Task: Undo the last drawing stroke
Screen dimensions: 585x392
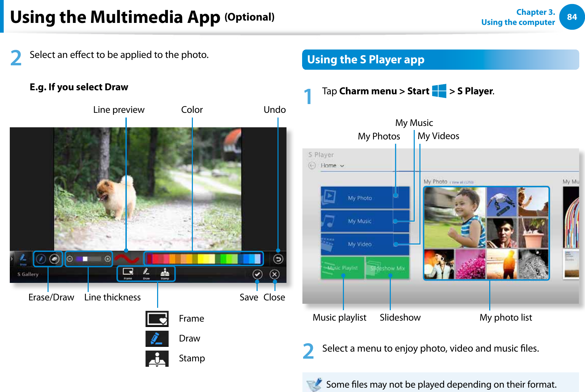Action: pyautogui.click(x=278, y=259)
